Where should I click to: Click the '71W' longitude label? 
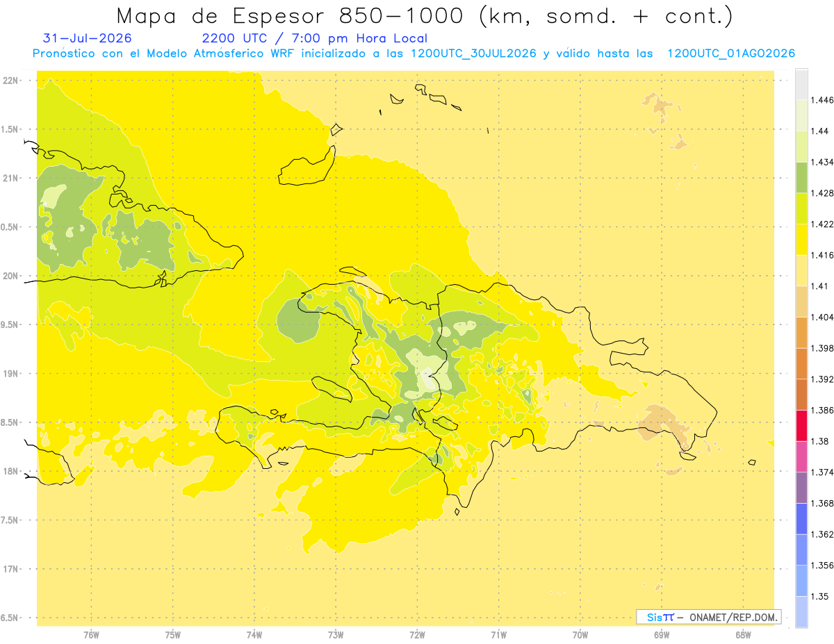point(498,635)
